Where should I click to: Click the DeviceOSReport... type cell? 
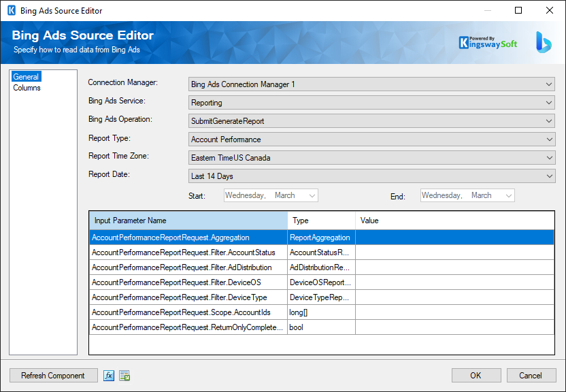[321, 282]
